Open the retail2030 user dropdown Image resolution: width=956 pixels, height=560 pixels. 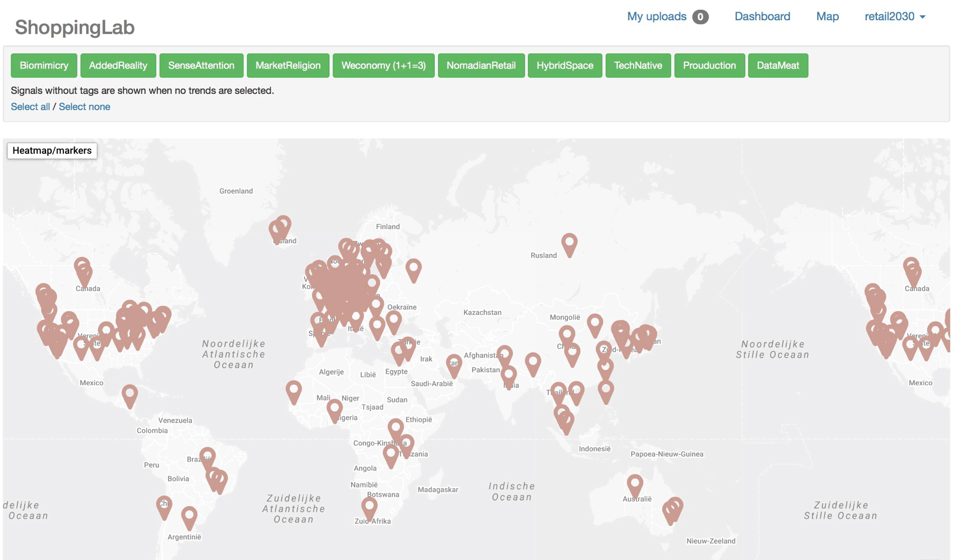point(895,17)
